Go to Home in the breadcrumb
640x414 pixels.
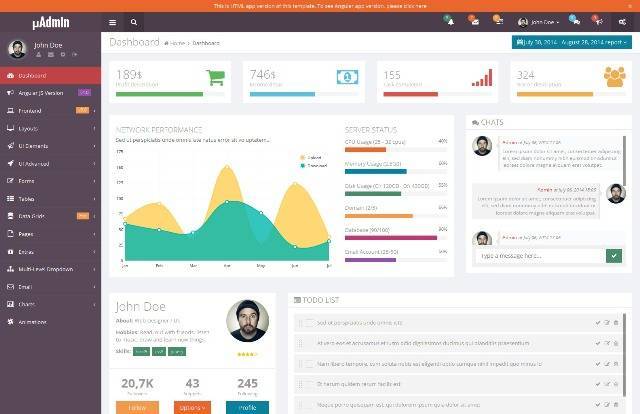pyautogui.click(x=175, y=43)
